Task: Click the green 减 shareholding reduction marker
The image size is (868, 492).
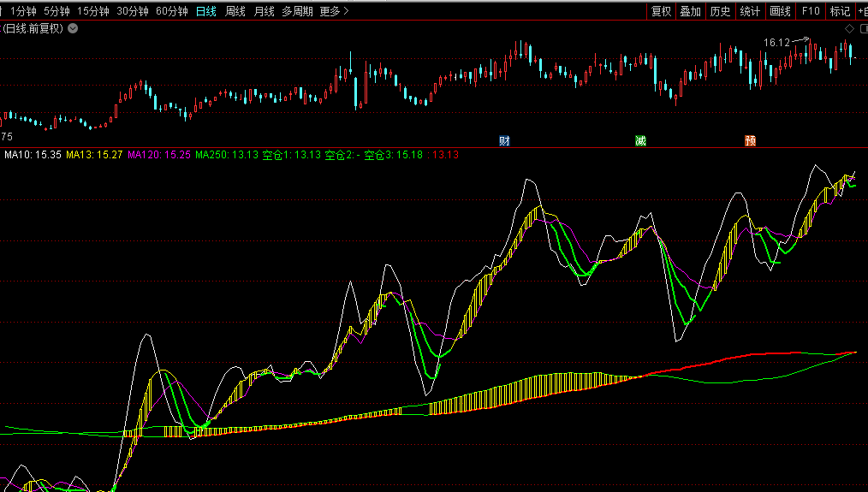Action: [x=640, y=140]
